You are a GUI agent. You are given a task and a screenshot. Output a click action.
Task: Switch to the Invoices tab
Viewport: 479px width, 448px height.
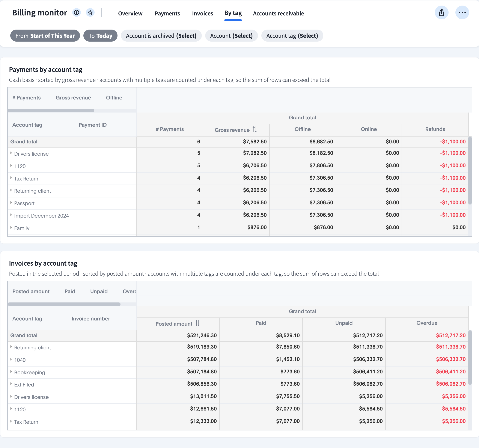[x=202, y=14]
